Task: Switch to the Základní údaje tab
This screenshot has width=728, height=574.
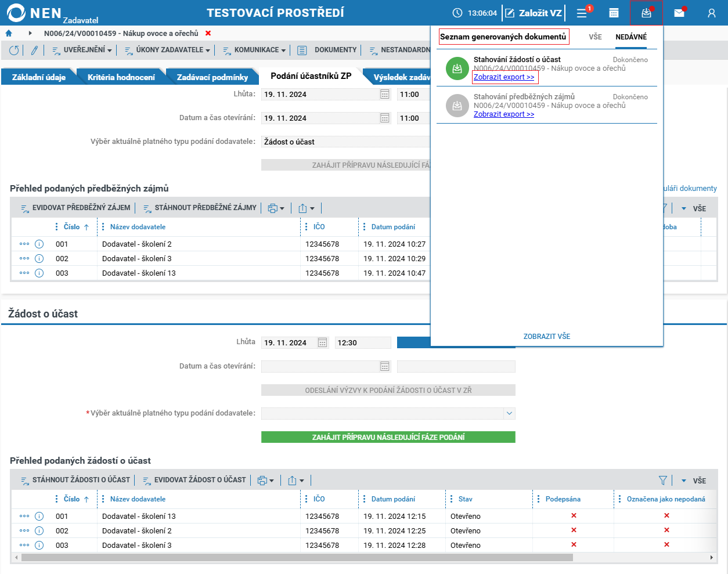Action: coord(38,77)
